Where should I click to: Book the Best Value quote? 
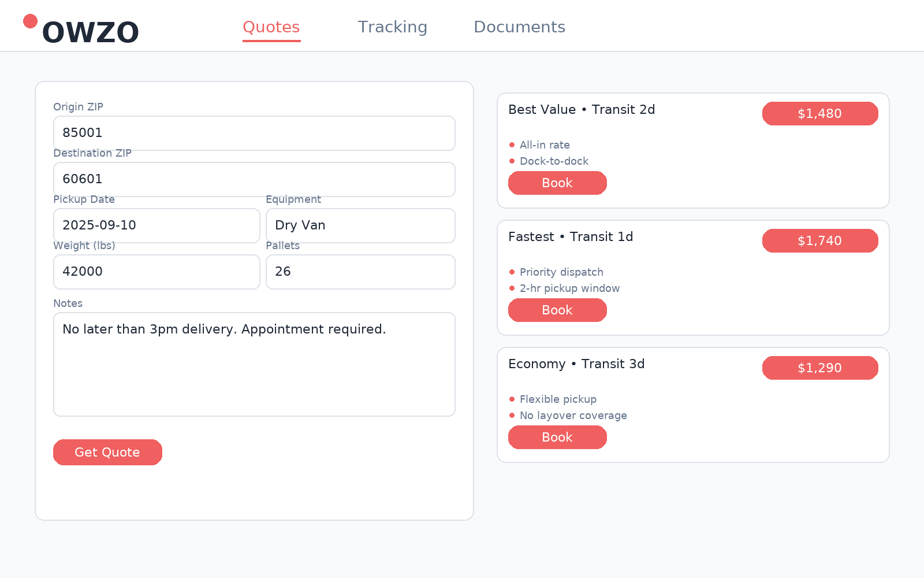click(557, 183)
